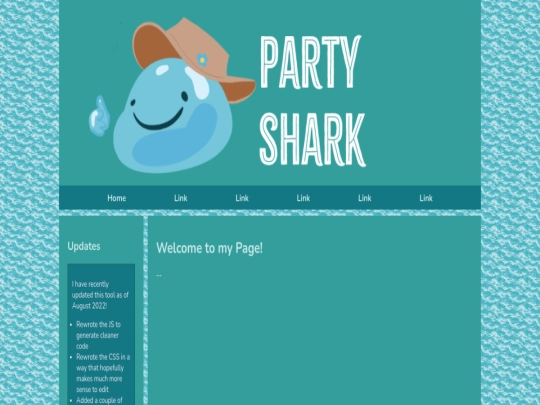Click the flower badge on the cowboy hat
The image size is (540, 405).
[202, 60]
